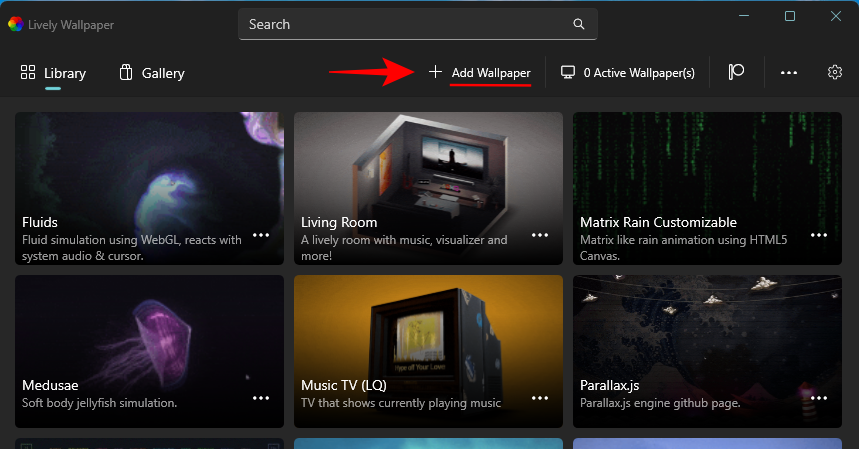Open options menu for Fluids wallpaper

click(x=261, y=235)
